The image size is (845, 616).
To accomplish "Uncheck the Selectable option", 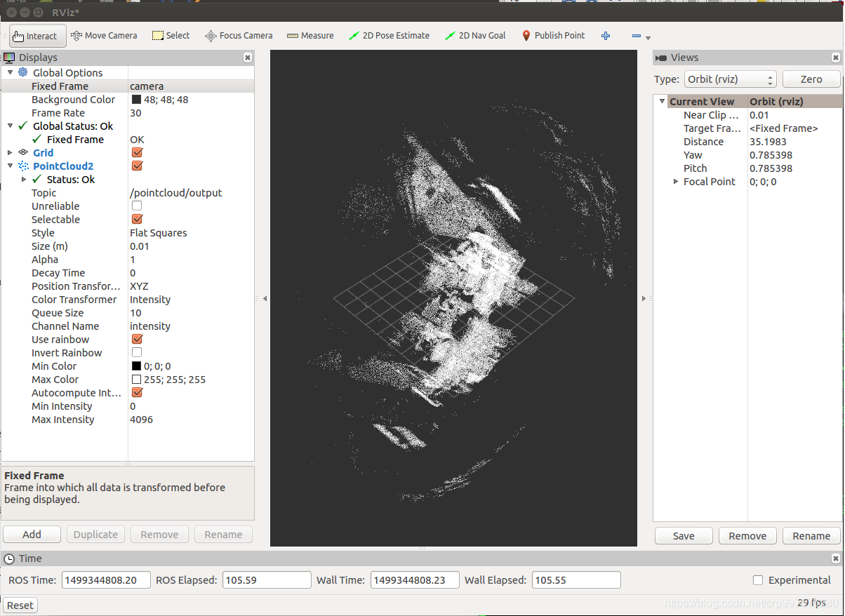I will point(137,219).
